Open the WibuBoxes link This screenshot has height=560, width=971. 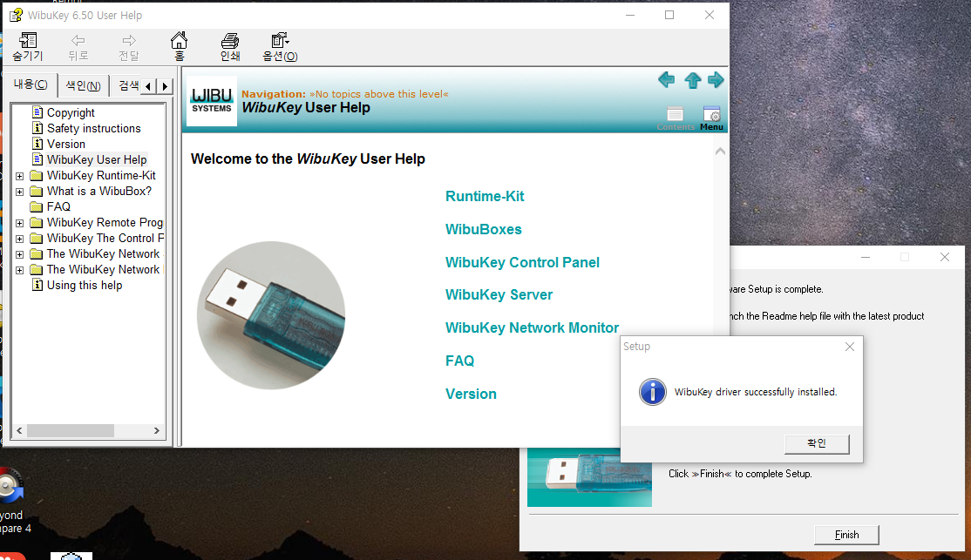[x=483, y=229]
